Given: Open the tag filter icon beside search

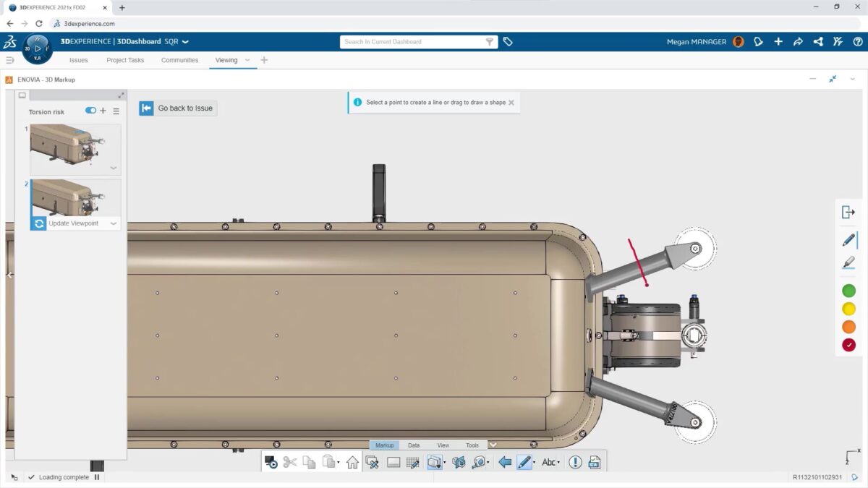Looking at the screenshot, I should pyautogui.click(x=508, y=42).
